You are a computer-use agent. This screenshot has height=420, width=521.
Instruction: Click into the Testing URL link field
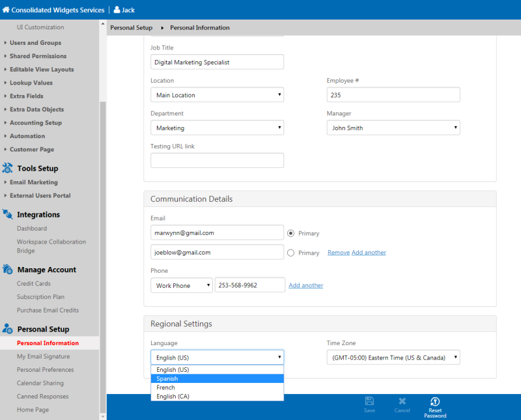pos(217,160)
